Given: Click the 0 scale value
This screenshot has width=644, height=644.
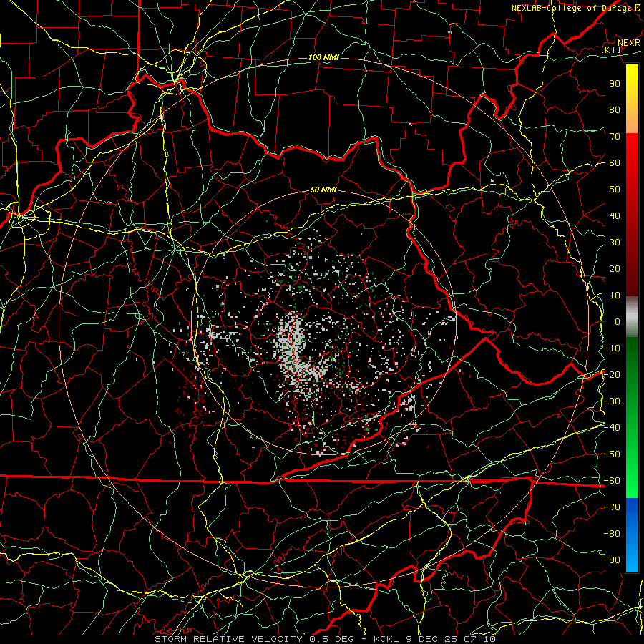Looking at the screenshot, I should tap(618, 321).
